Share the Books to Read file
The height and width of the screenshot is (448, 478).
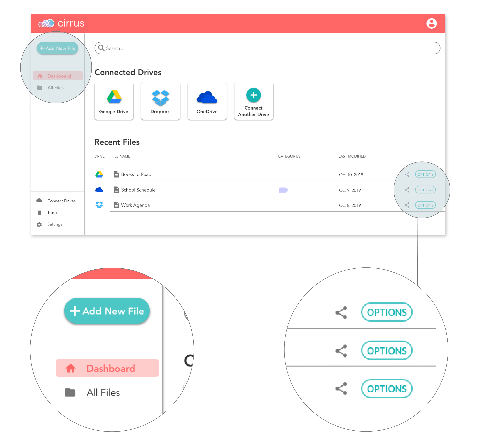407,174
